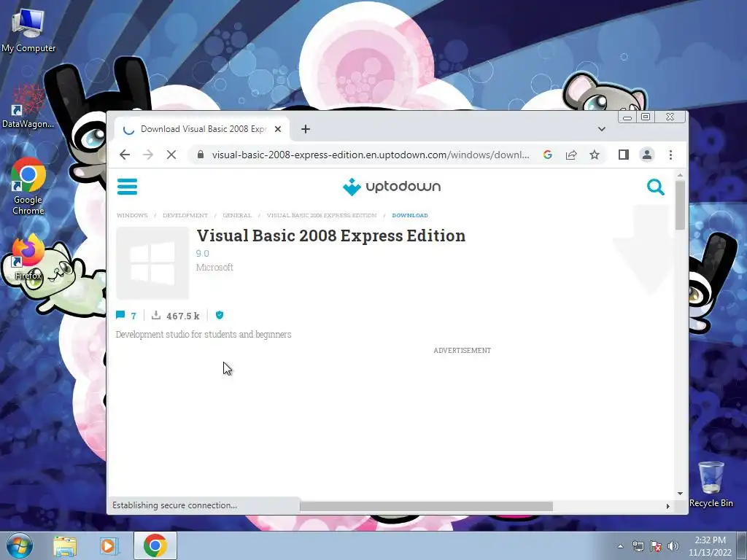Open the Uptodown hamburger menu
This screenshot has width=747, height=560.
(127, 187)
